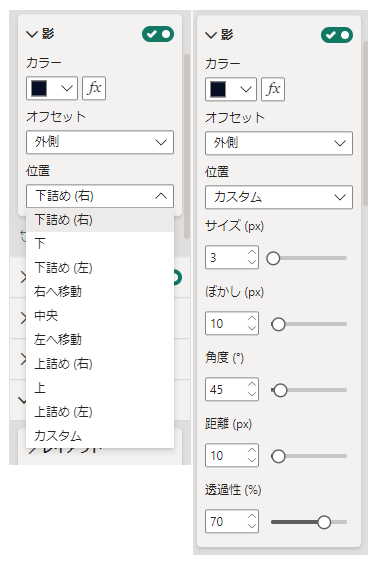Open the 位置 カスタム dropdown
Viewport: 375px width, 561px height.
pos(279,197)
